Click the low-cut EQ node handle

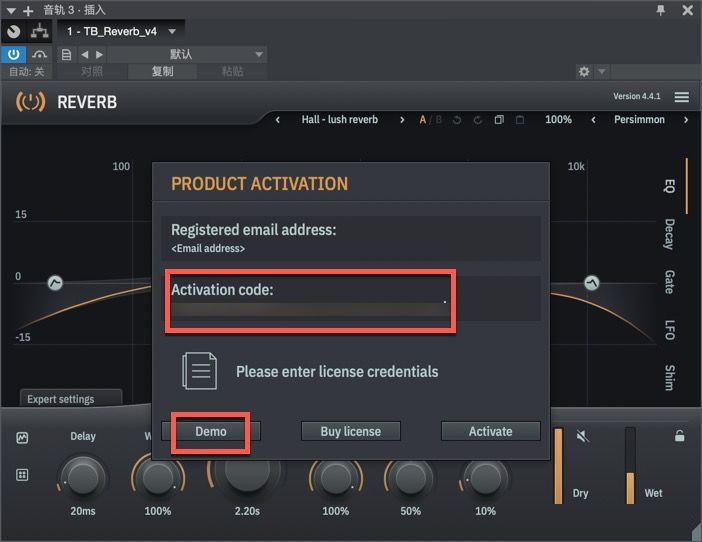pos(55,283)
